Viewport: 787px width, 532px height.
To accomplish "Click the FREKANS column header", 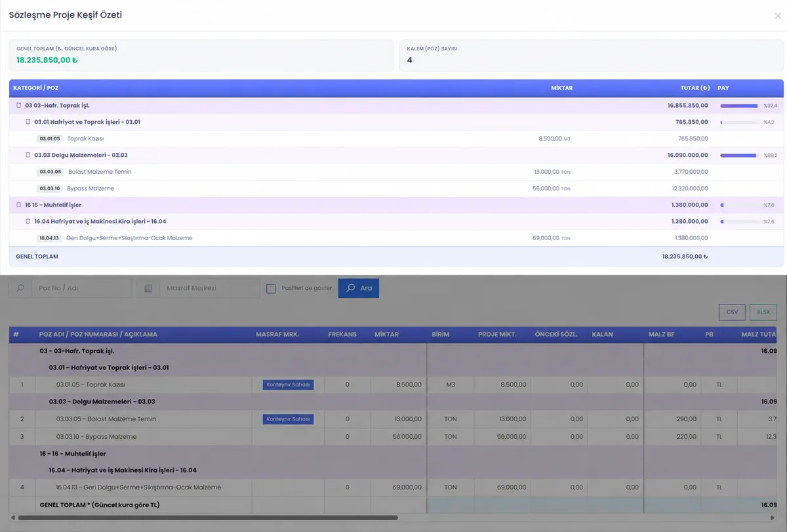I will coord(342,335).
